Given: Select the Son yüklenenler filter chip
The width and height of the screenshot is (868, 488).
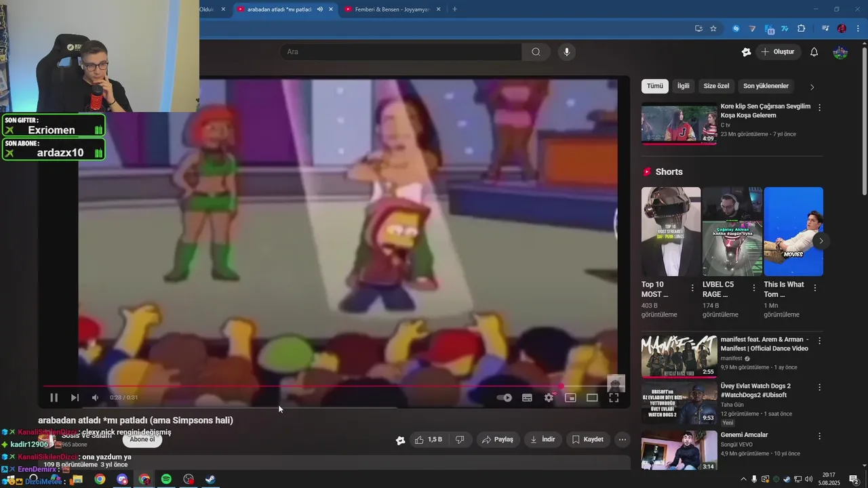Looking at the screenshot, I should pyautogui.click(x=766, y=86).
